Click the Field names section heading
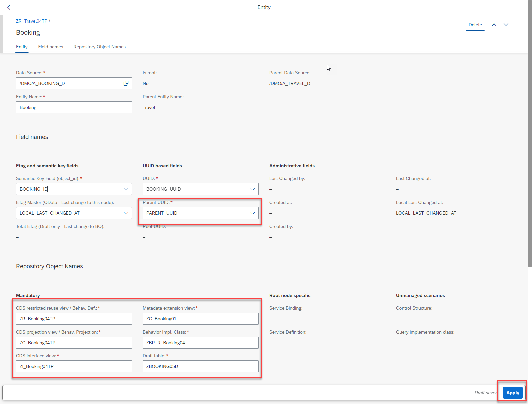Image resolution: width=532 pixels, height=404 pixels. click(x=32, y=137)
